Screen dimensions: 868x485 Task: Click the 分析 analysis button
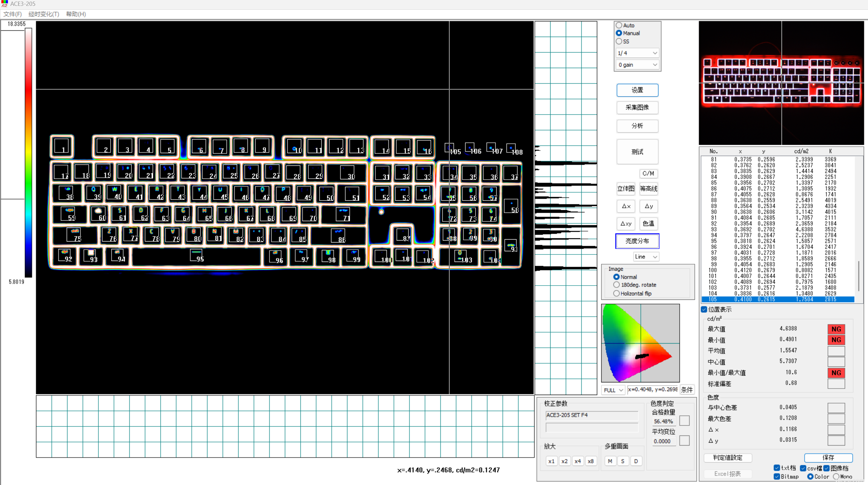pos(637,126)
